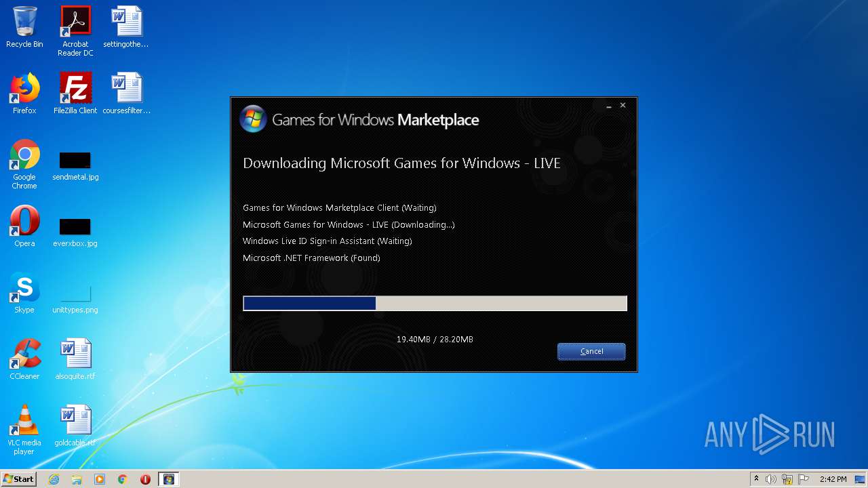Viewport: 868px width, 488px height.
Task: Launch CCleaner desktop shortcut
Action: pos(24,359)
